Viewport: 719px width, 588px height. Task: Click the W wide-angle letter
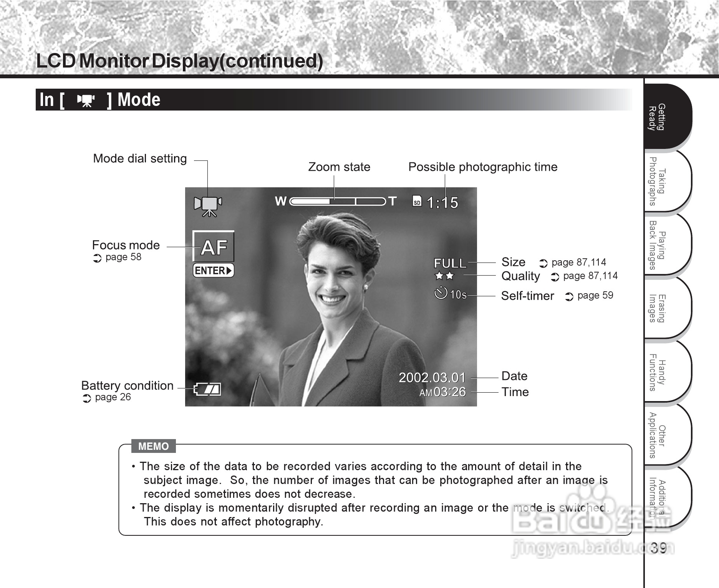281,201
